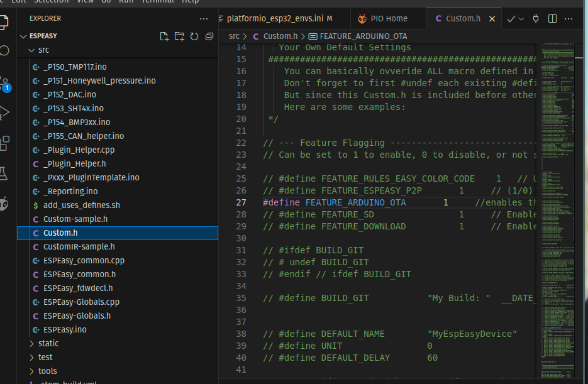Open _P150_TMP117.ino file

pyautogui.click(x=118, y=67)
